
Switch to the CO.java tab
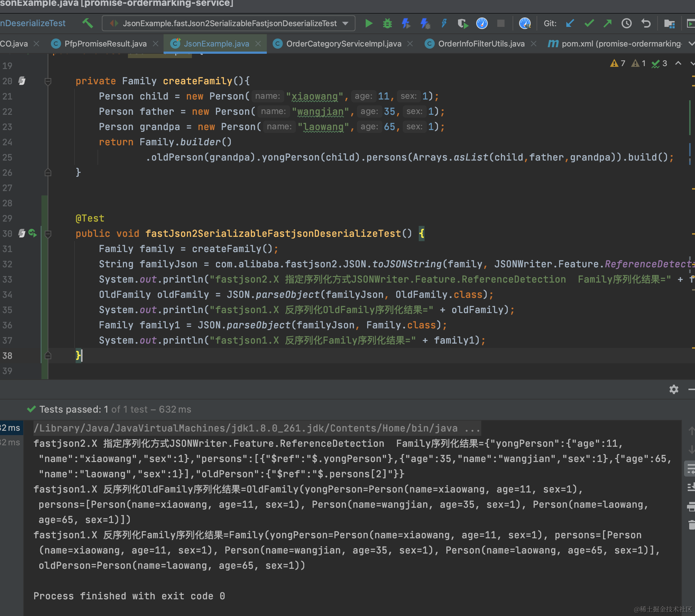point(14,44)
